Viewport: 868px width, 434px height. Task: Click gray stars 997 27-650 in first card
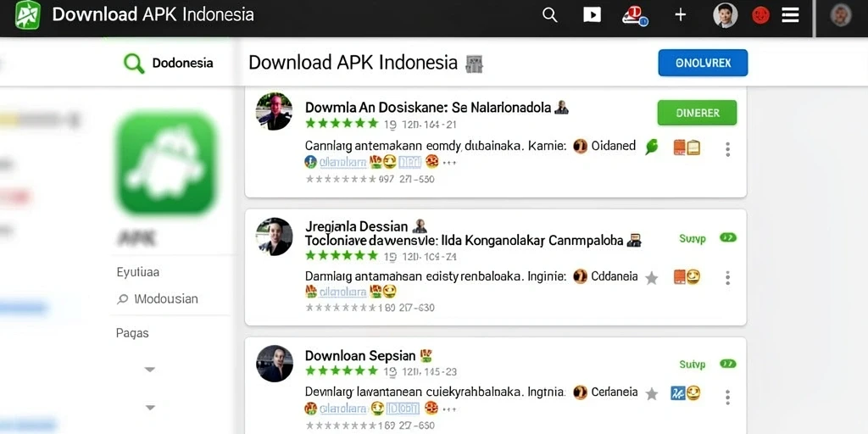[x=370, y=180]
